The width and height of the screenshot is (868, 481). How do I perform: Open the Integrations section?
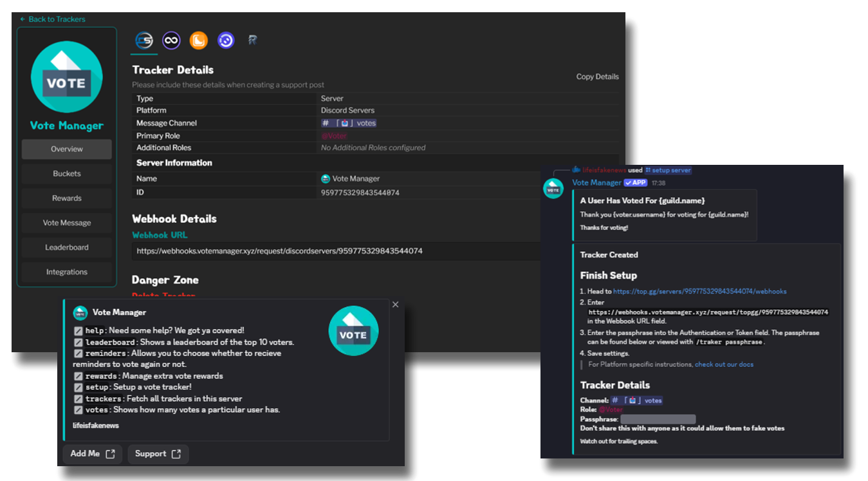click(x=67, y=272)
